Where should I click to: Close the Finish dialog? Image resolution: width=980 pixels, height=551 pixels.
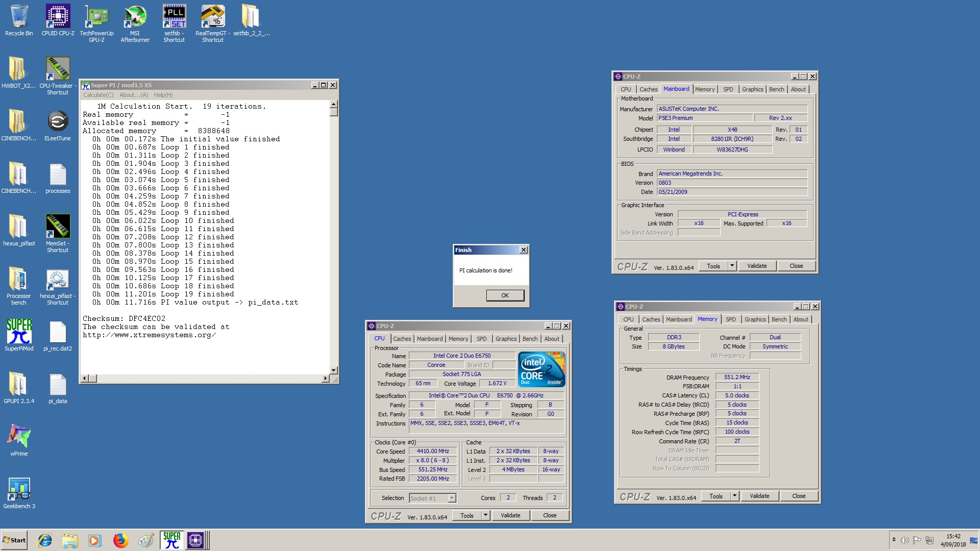pos(523,250)
